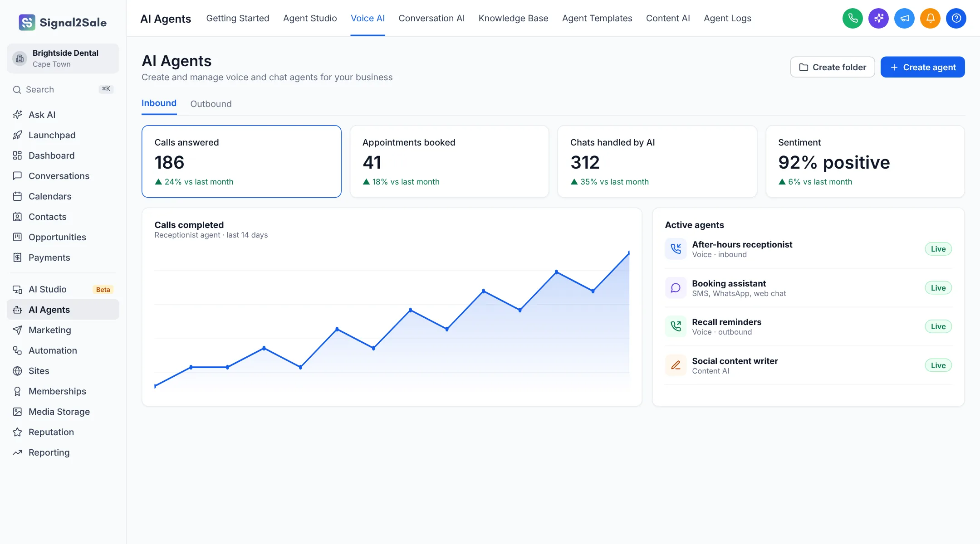Viewport: 980px width, 544px height.
Task: Click the help question mark icon
Action: [x=956, y=18]
